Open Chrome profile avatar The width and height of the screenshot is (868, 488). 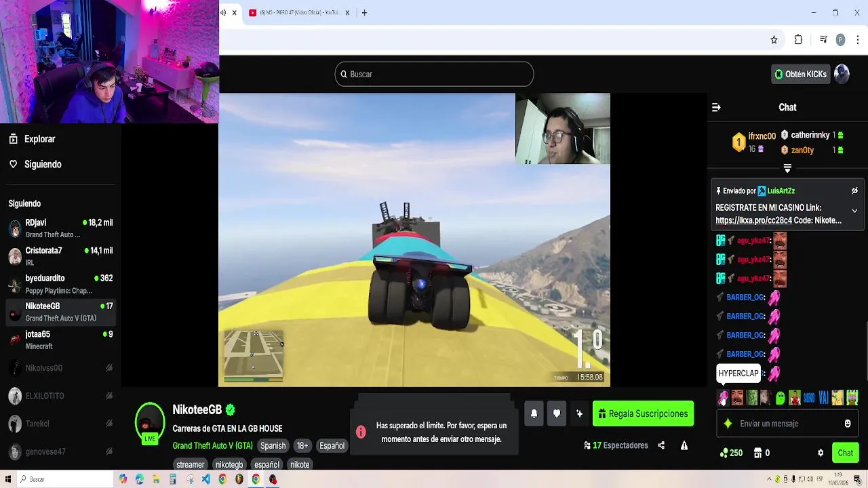[x=840, y=40]
